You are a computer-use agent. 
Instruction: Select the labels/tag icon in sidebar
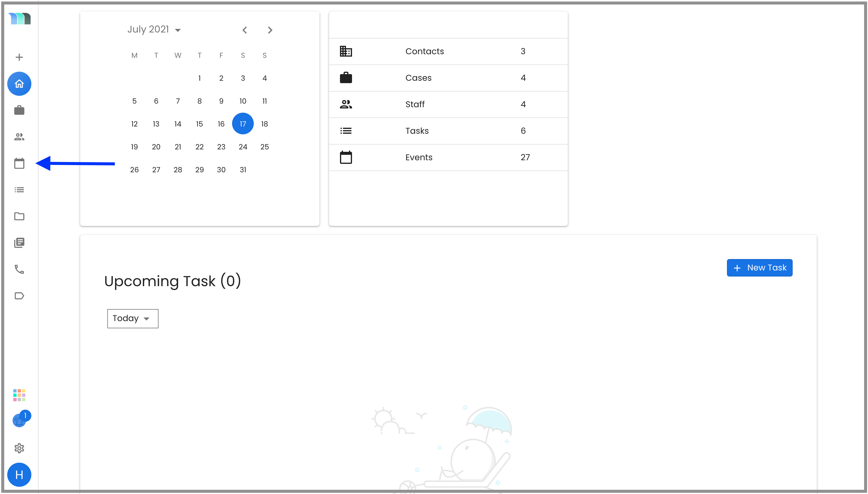pyautogui.click(x=19, y=296)
